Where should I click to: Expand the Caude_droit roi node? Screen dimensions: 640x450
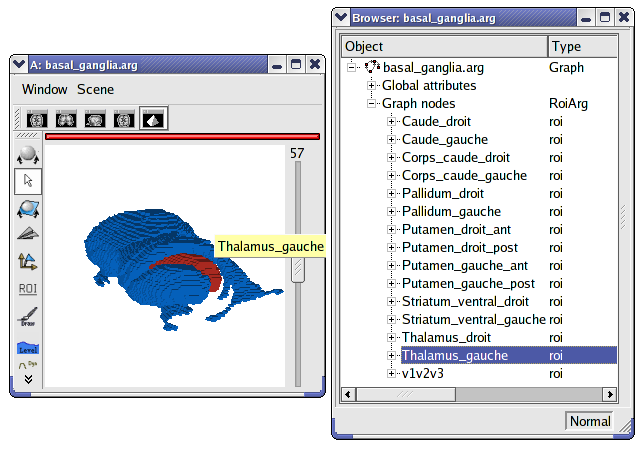tap(392, 121)
